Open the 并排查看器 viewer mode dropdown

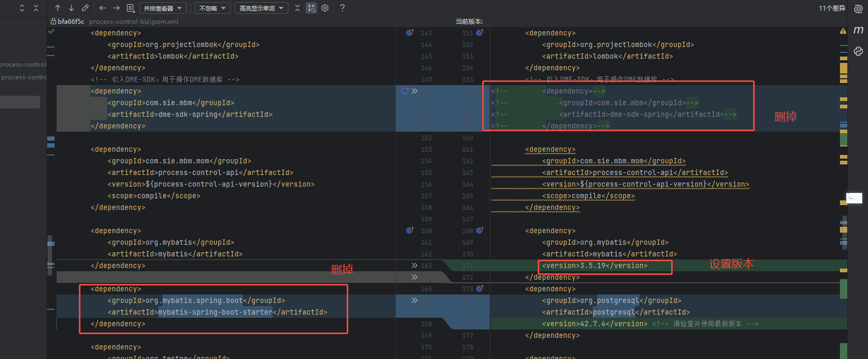pos(162,8)
